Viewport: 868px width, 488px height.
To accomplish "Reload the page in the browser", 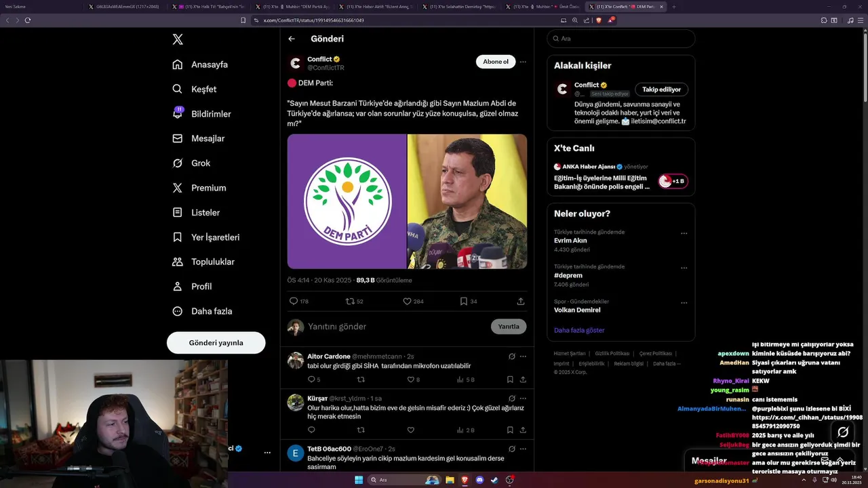I will click(28, 20).
